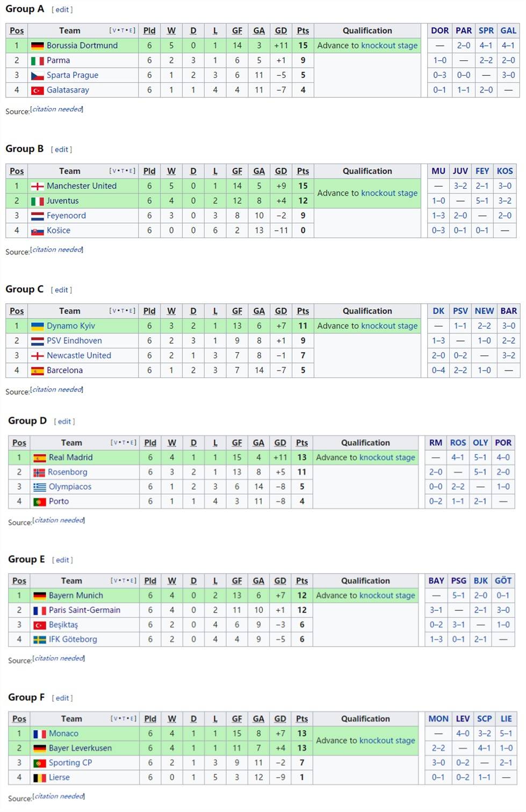Click the Slovak flag beside Košice
The image size is (526, 812).
pyautogui.click(x=37, y=231)
